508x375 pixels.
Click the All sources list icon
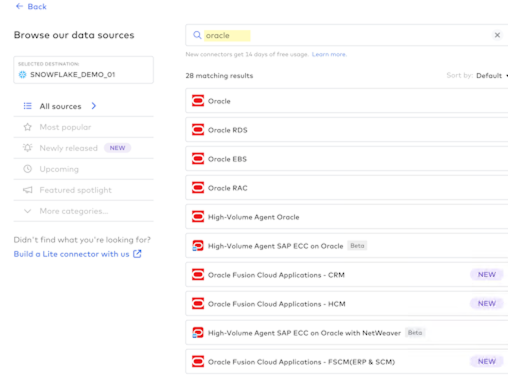pos(28,106)
